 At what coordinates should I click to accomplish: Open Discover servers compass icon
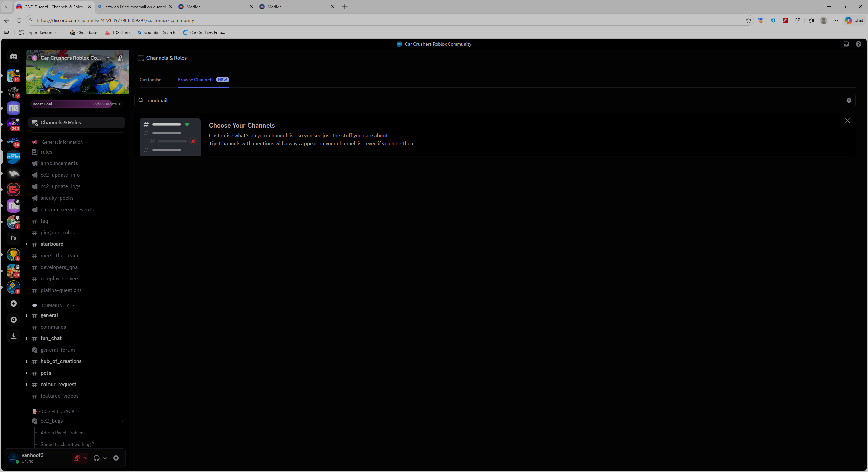(x=14, y=320)
